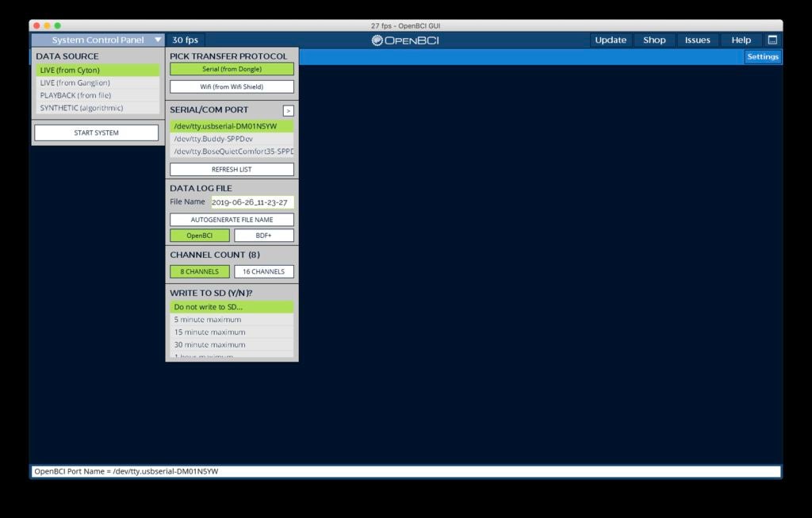Click the green macOS zoom button
The width and height of the screenshot is (812, 518).
57,25
